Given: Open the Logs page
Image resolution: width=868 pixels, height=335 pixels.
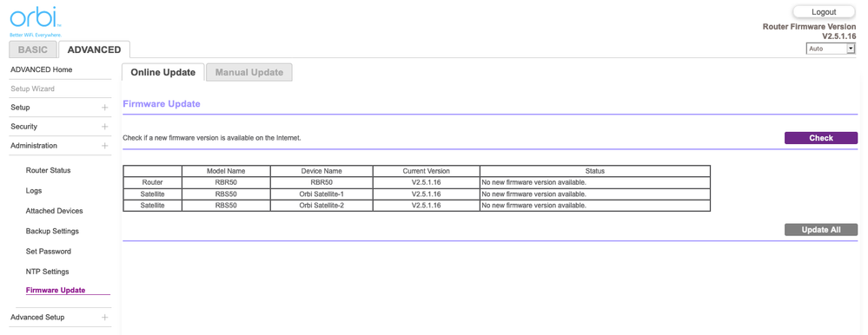Looking at the screenshot, I should [x=34, y=191].
